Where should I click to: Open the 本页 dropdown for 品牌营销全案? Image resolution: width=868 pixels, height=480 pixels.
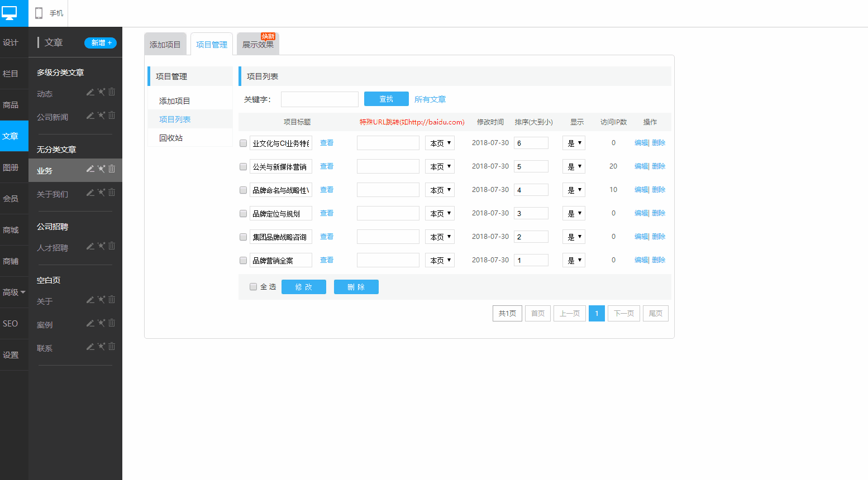coord(440,260)
